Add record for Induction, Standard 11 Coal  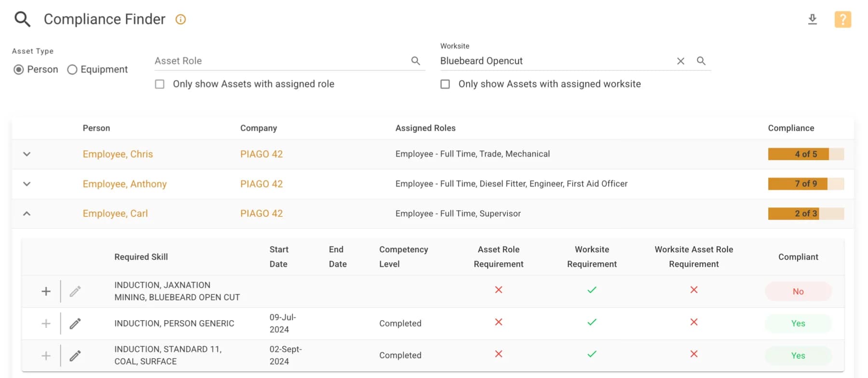point(46,356)
